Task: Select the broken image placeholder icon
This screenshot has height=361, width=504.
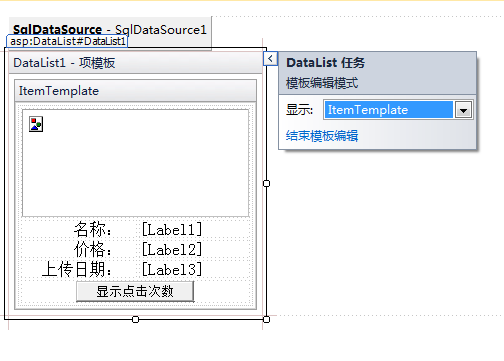Action: pos(36,124)
